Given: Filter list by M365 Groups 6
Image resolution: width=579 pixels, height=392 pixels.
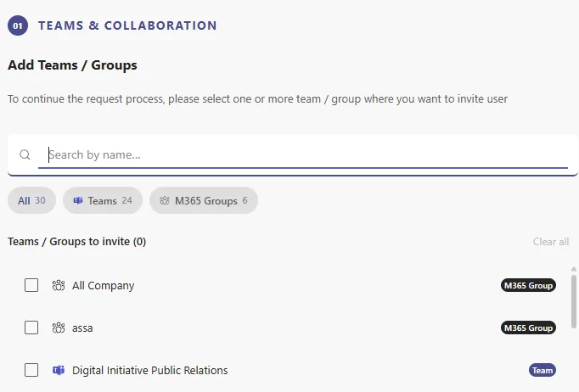Looking at the screenshot, I should click(204, 200).
